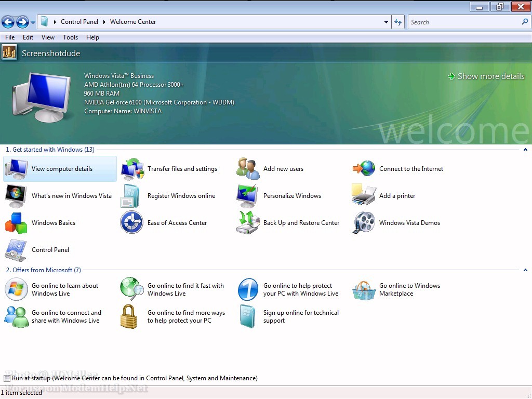Open the Edit menu
This screenshot has width=532, height=399.
tap(28, 37)
